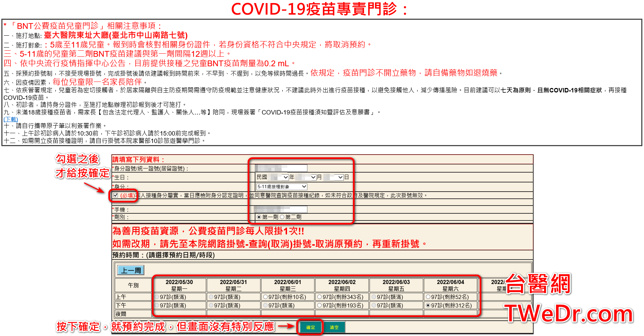Open the birth month dropdown before 月
The height and width of the screenshot is (336, 644).
click(x=306, y=177)
